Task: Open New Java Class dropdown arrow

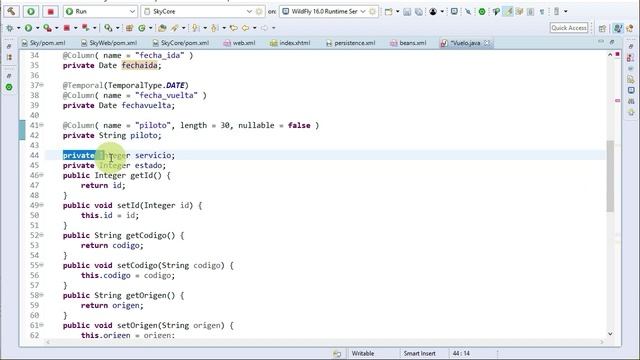Action: 151,28
